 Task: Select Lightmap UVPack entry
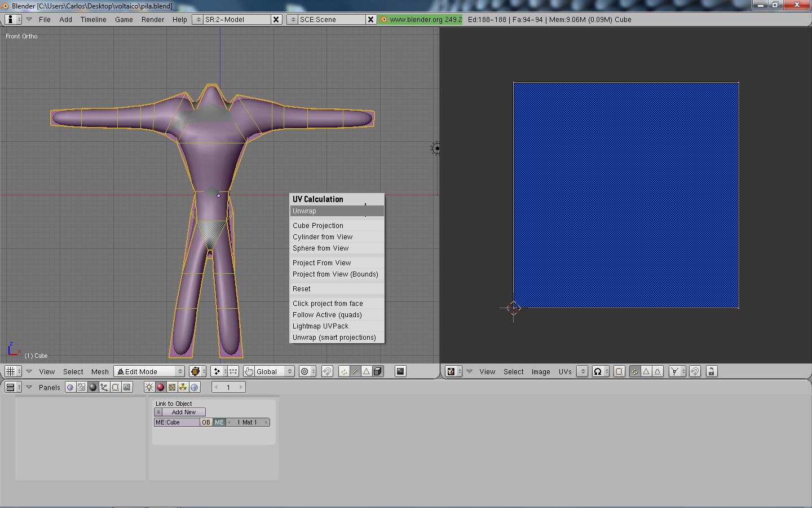pyautogui.click(x=337, y=326)
